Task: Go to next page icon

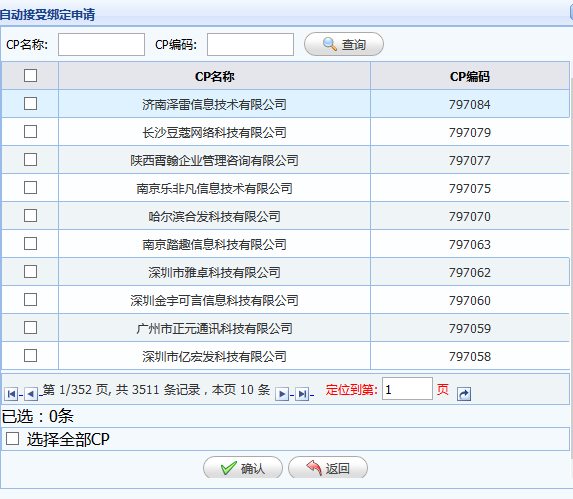Action: pyautogui.click(x=282, y=394)
